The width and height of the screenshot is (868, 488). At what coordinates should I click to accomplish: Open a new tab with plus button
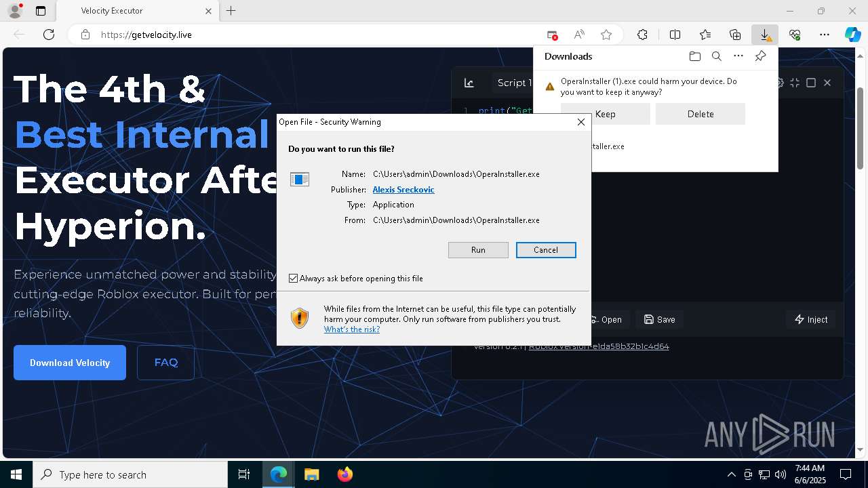click(231, 11)
